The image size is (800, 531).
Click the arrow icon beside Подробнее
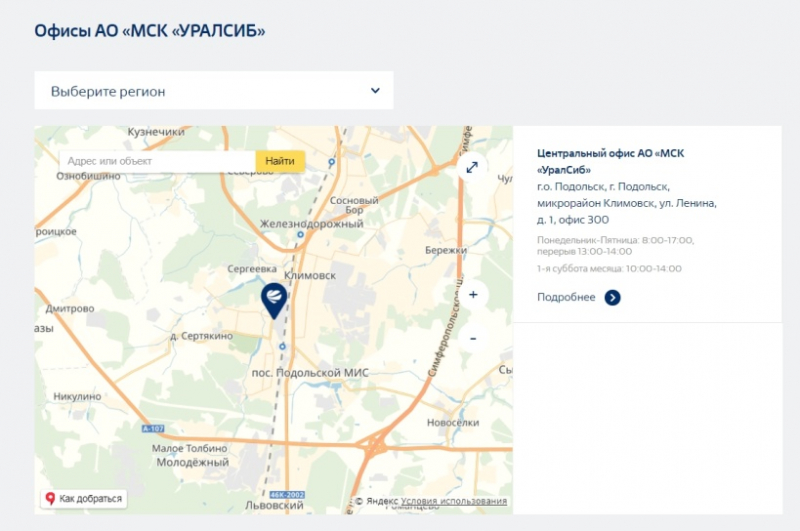(x=612, y=297)
